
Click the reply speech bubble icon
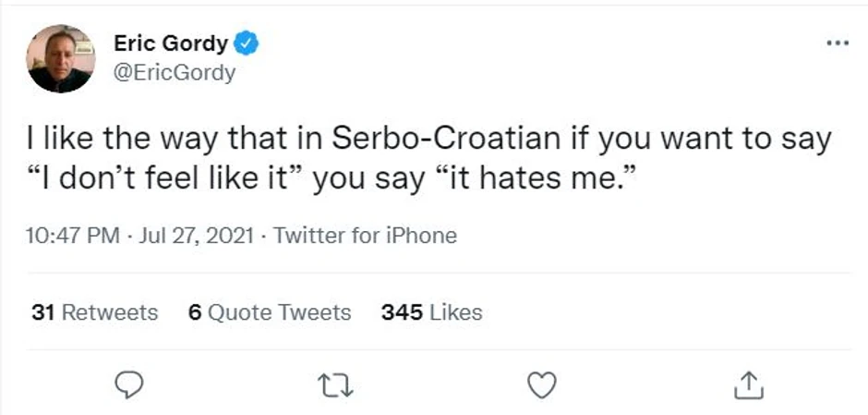131,383
